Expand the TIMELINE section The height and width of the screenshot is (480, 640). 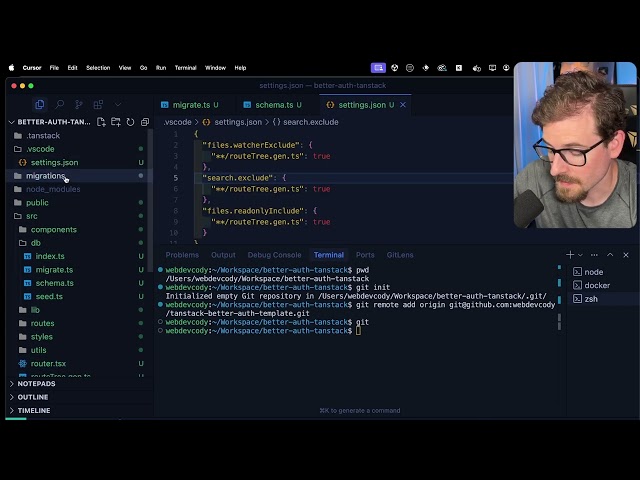click(x=79, y=411)
